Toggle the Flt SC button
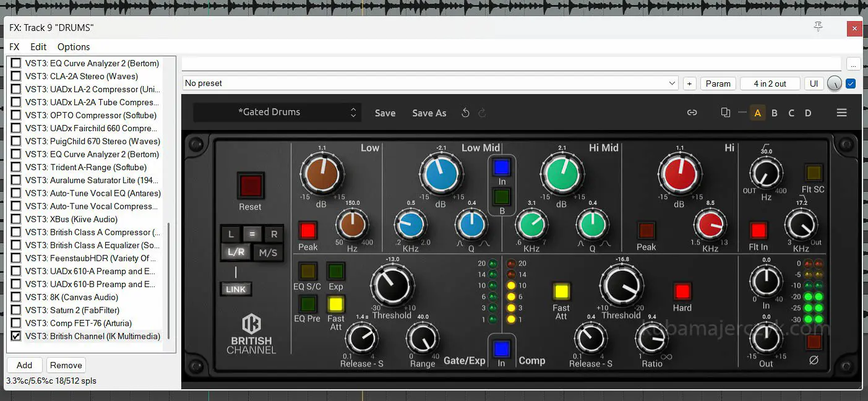 pos(813,172)
